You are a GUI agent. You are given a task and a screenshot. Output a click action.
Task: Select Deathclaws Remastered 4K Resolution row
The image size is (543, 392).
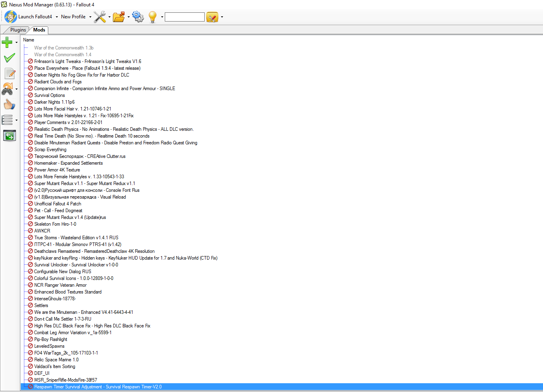95,251
